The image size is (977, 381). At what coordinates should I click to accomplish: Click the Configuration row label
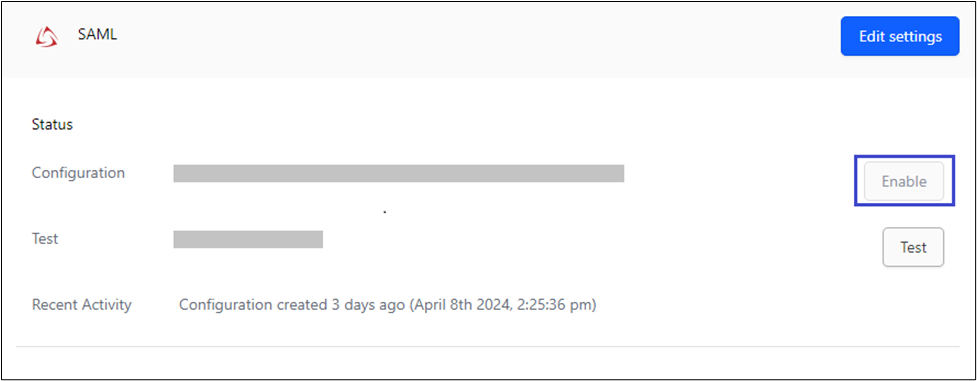(x=79, y=173)
